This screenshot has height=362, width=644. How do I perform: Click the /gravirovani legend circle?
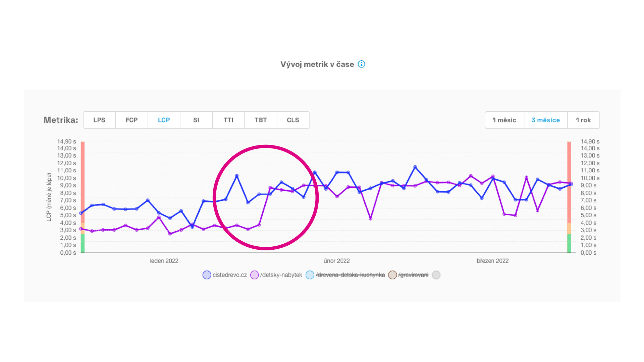coord(393,275)
